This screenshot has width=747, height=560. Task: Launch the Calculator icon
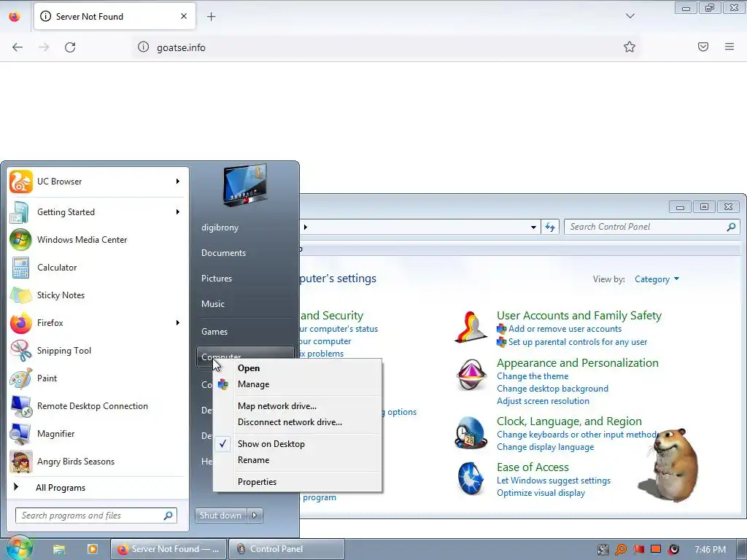20,267
